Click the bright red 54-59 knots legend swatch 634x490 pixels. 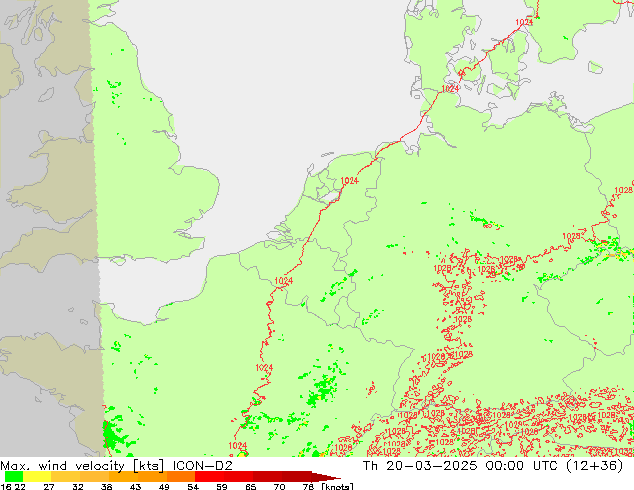pos(209,476)
